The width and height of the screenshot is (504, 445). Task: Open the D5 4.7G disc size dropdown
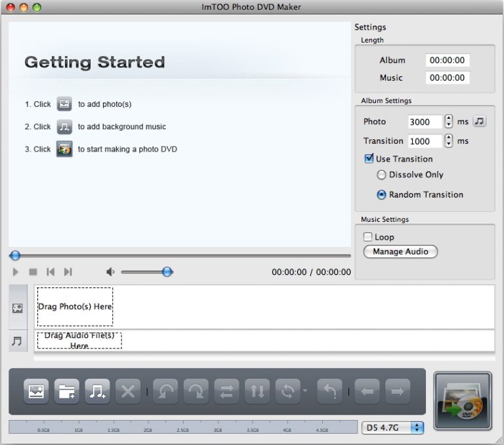[392, 427]
